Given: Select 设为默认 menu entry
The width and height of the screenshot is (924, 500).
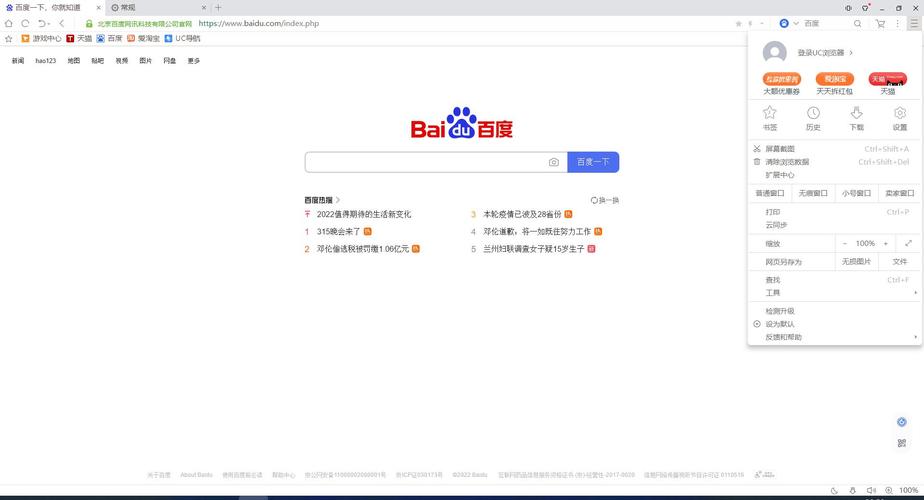Looking at the screenshot, I should coord(833,324).
